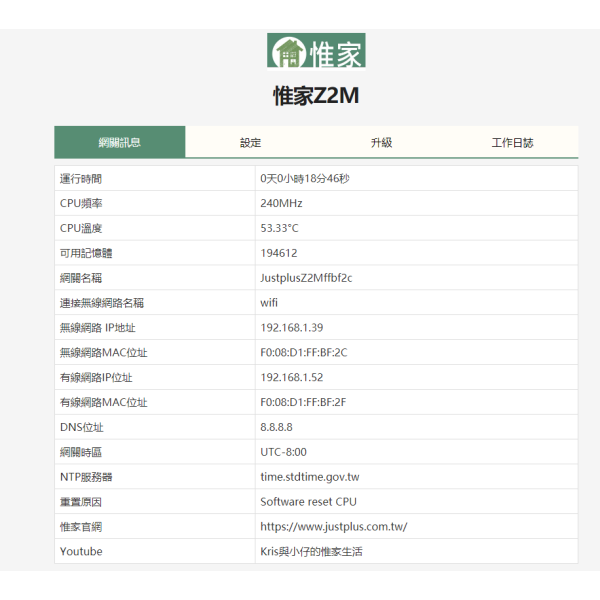Click the 194612 memory value

pos(279,253)
